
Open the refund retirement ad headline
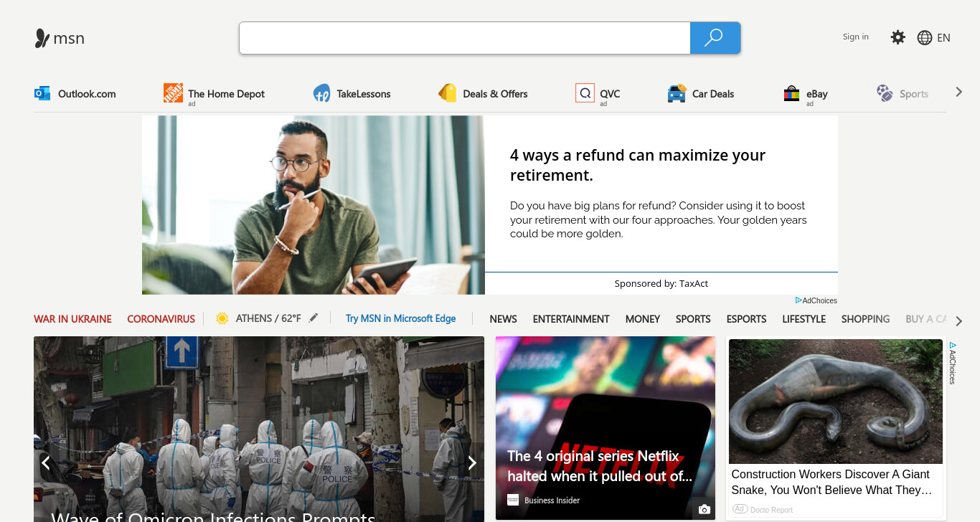point(638,165)
